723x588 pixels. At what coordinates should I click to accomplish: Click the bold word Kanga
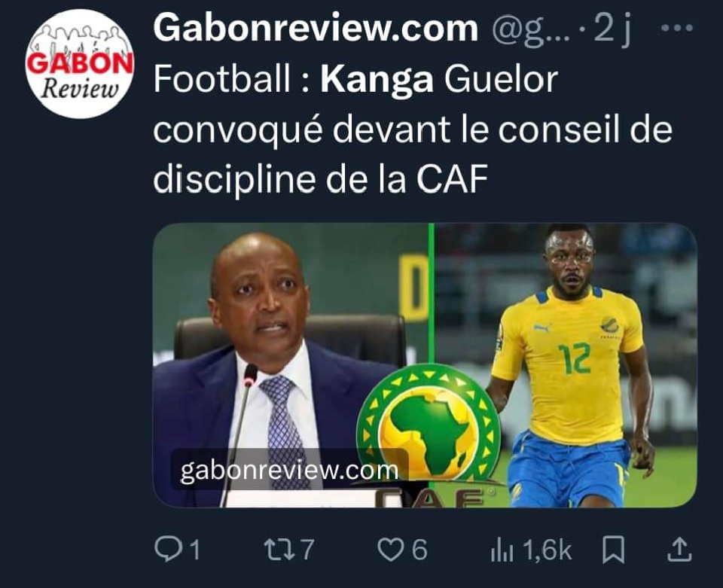click(x=377, y=79)
